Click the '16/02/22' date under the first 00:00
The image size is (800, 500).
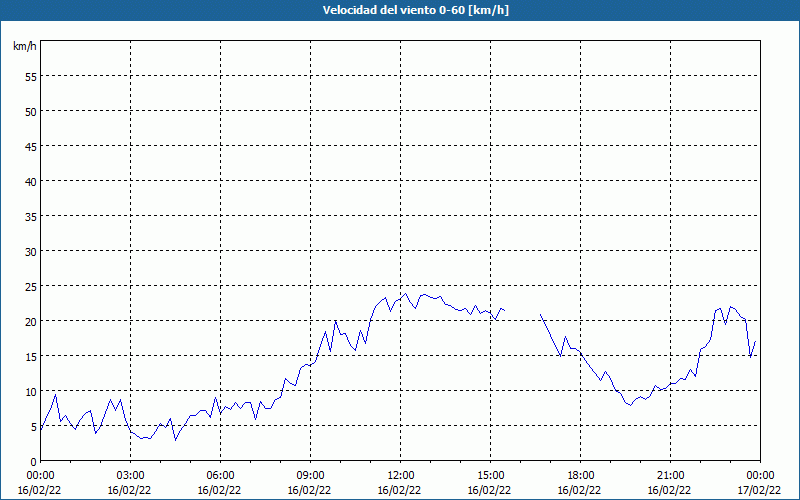[x=39, y=490]
